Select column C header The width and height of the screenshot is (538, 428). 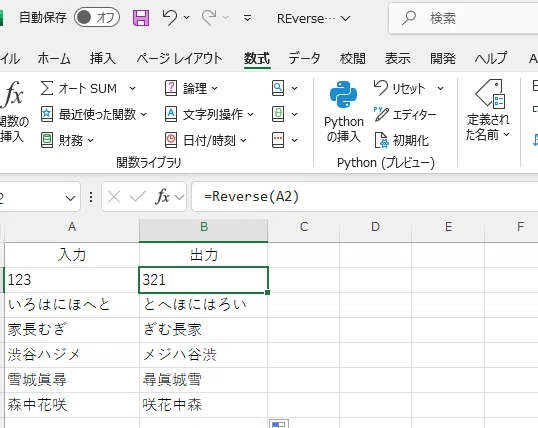click(x=304, y=227)
